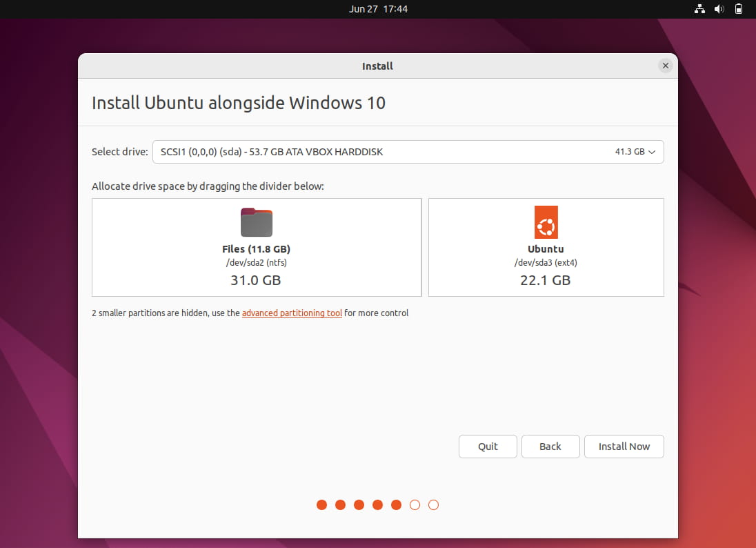
Task: Click the last empty progress dot
Action: click(x=433, y=505)
